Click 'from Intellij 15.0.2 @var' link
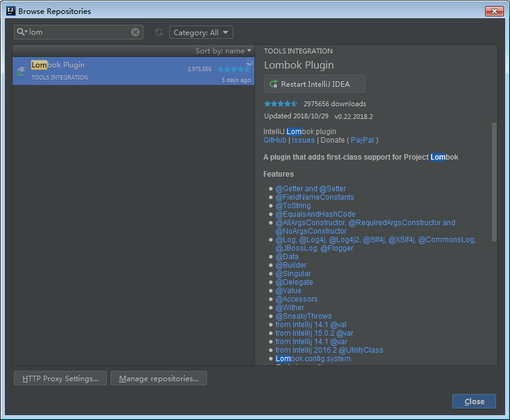 tap(314, 333)
